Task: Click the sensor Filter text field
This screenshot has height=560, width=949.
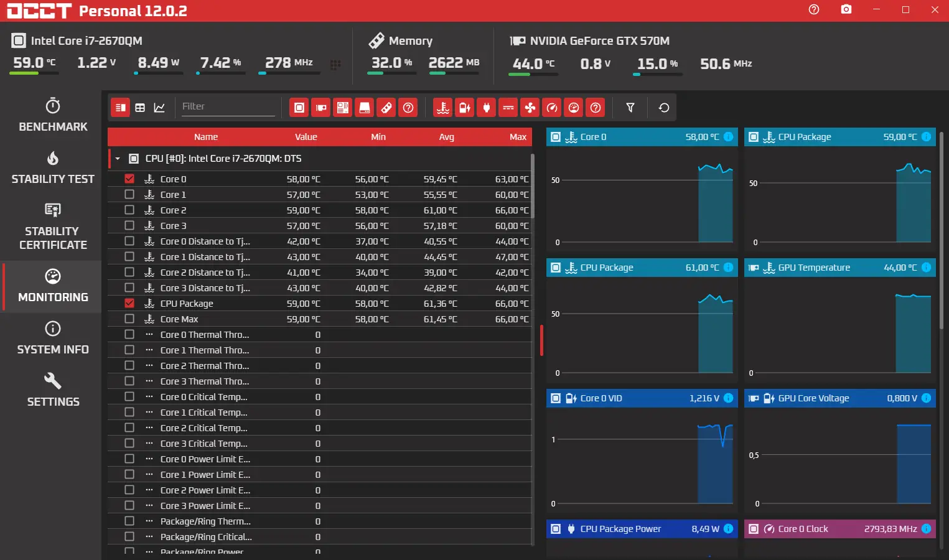Action: 228,107
